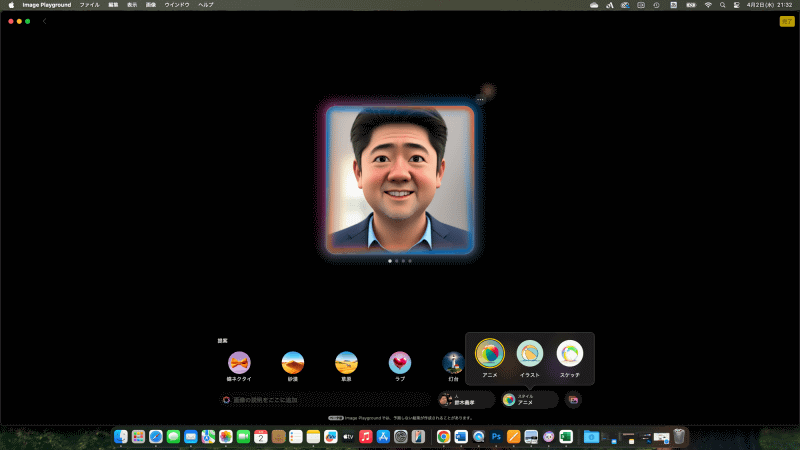The width and height of the screenshot is (800, 450).
Task: Select the アニメ (Anime) style
Action: 489,352
